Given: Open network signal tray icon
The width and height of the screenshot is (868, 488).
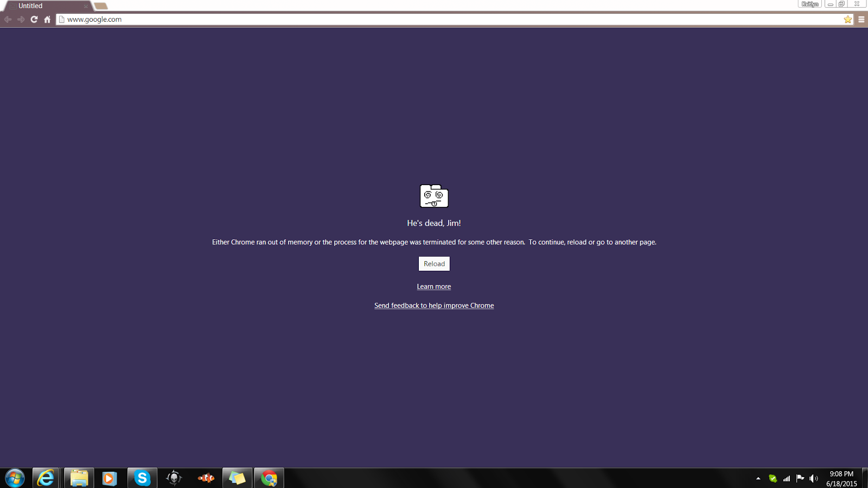Looking at the screenshot, I should [786, 478].
